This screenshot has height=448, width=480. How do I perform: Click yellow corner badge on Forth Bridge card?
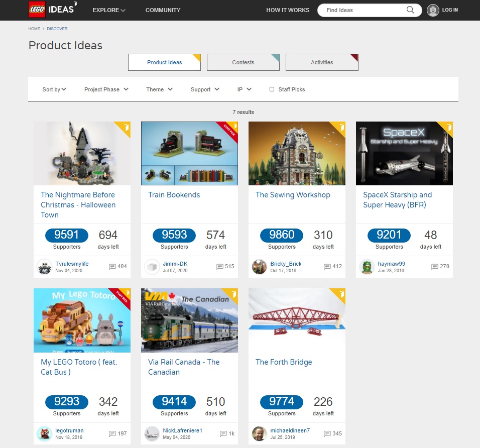339,294
